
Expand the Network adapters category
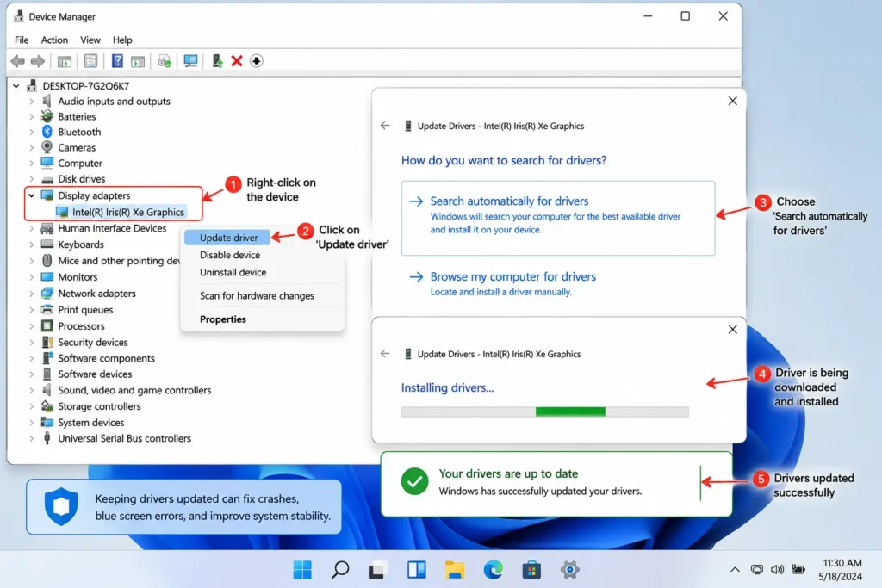point(32,294)
